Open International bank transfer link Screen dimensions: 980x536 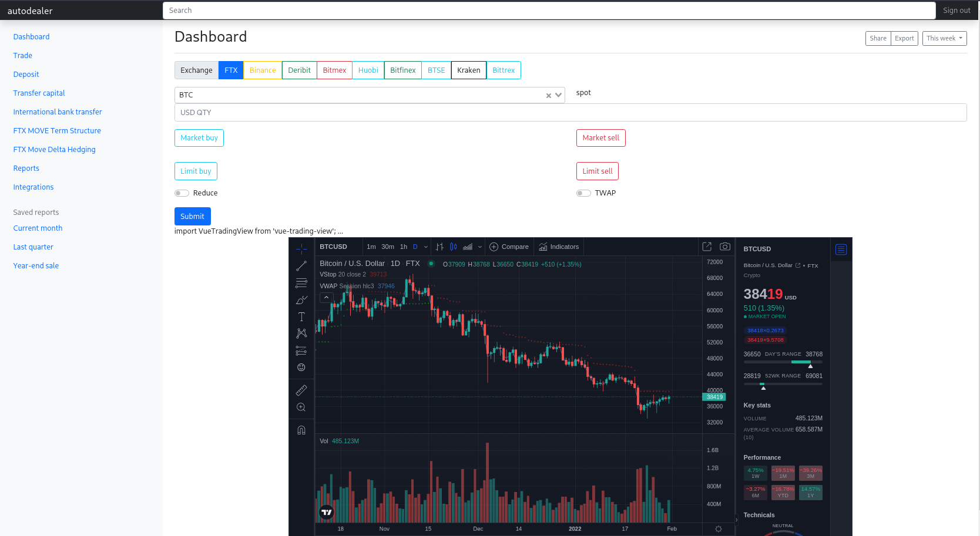pyautogui.click(x=58, y=112)
